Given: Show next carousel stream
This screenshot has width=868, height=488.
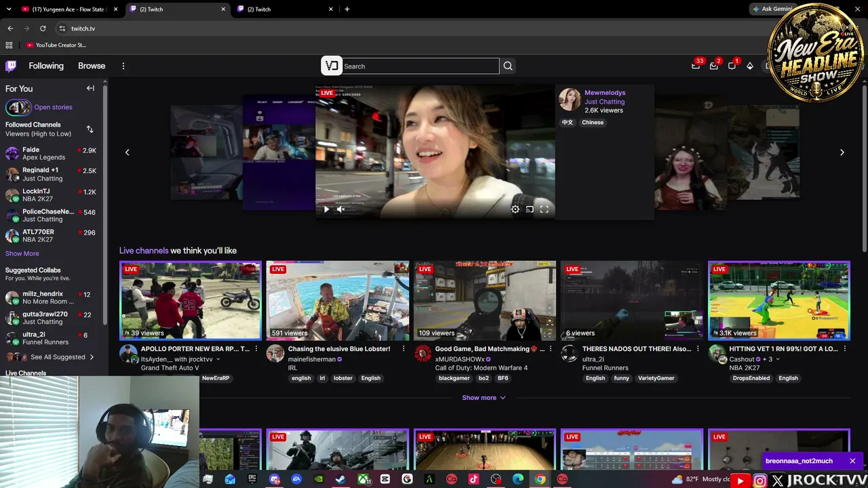Looking at the screenshot, I should coord(842,152).
